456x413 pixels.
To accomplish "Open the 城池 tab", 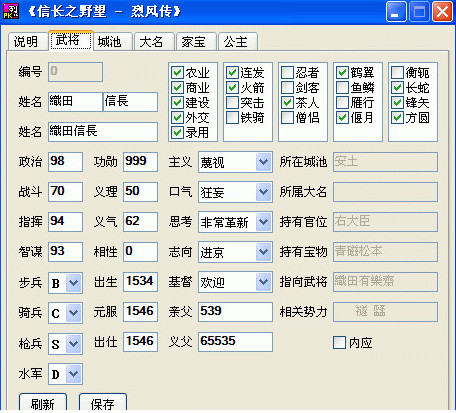I will [x=112, y=42].
